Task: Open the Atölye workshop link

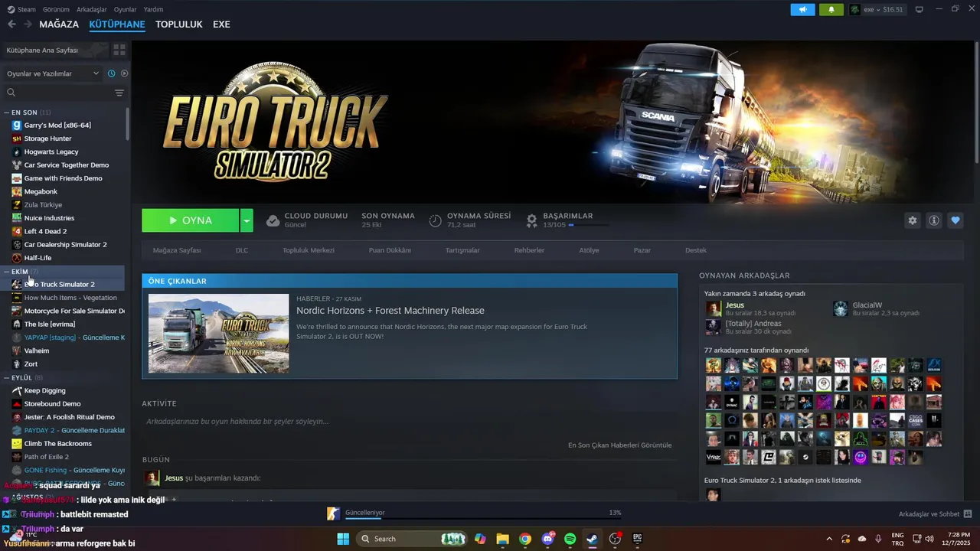Action: click(589, 250)
